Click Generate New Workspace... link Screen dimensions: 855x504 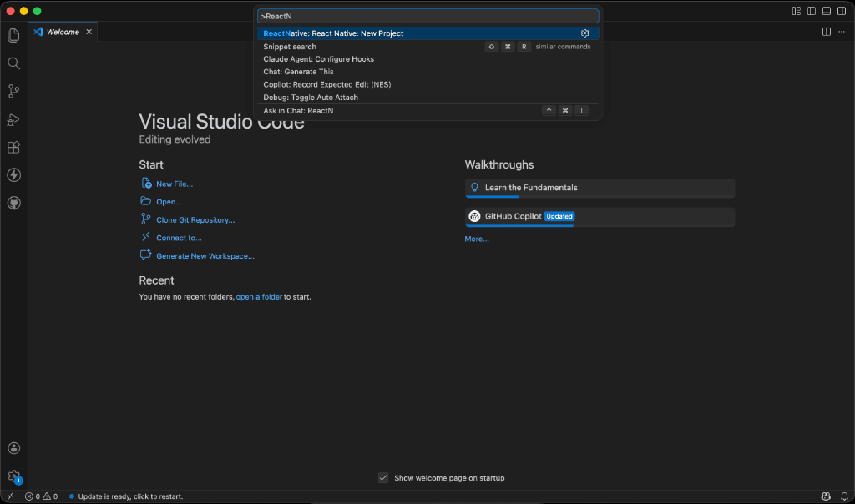(205, 256)
